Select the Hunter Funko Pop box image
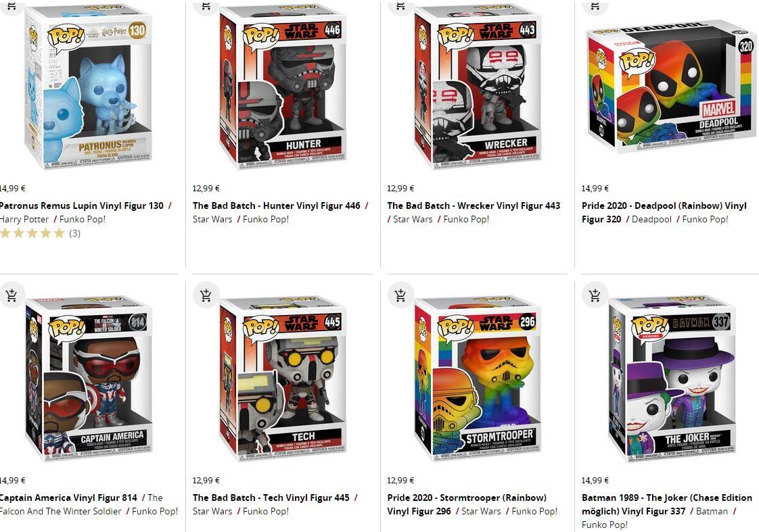This screenshot has height=532, width=759. click(282, 88)
